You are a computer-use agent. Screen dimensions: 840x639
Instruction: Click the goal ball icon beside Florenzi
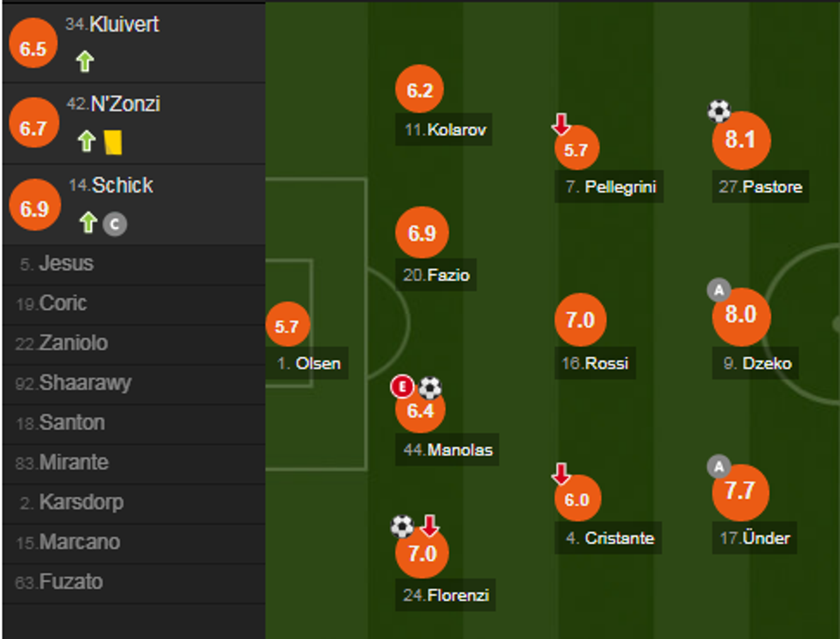(402, 526)
